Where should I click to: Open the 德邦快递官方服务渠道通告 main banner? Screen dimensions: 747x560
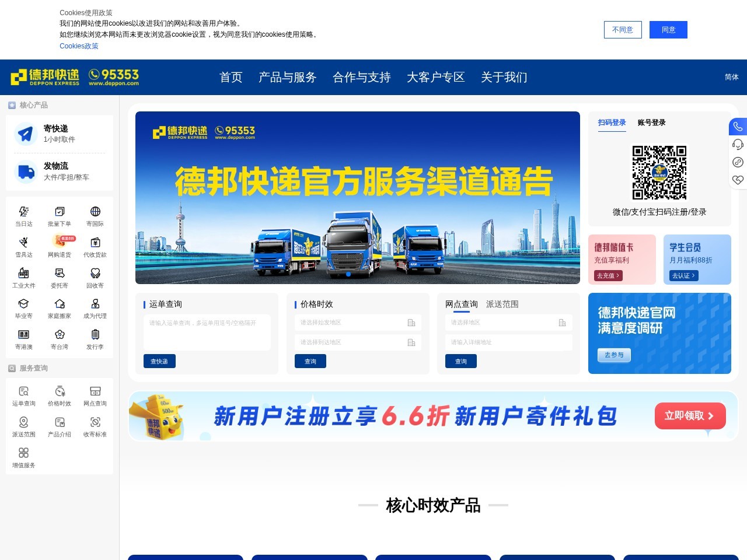[x=358, y=198]
